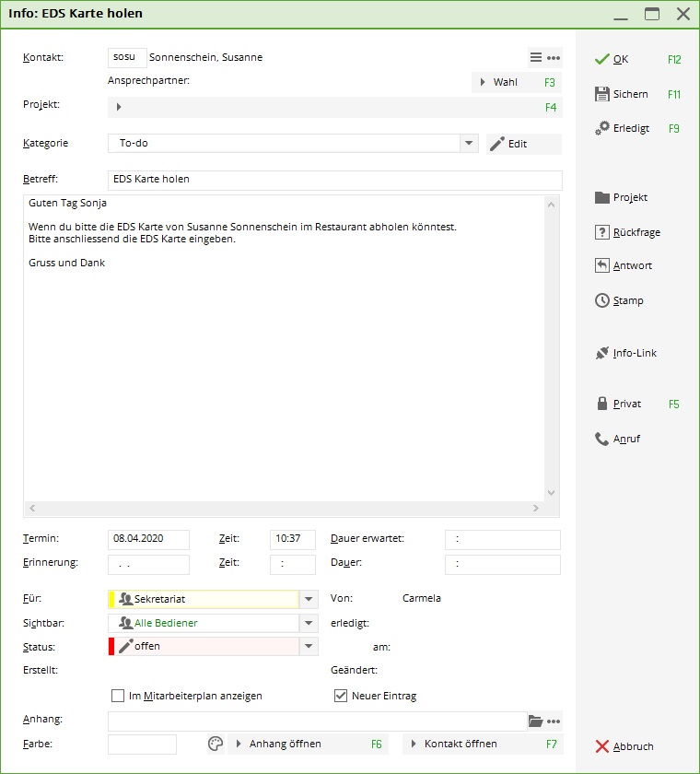Image resolution: width=700 pixels, height=774 pixels.
Task: Open the Info-Link plug icon
Action: [x=602, y=353]
